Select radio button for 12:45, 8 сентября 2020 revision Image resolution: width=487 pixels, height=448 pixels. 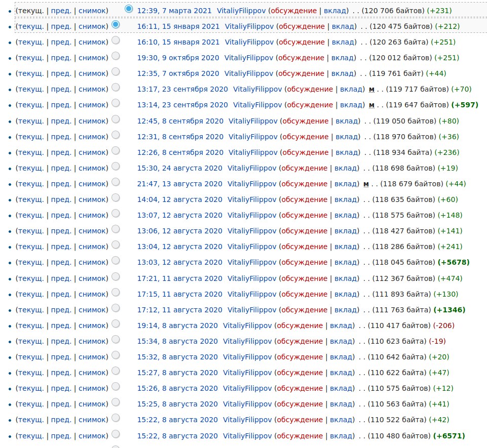(116, 119)
